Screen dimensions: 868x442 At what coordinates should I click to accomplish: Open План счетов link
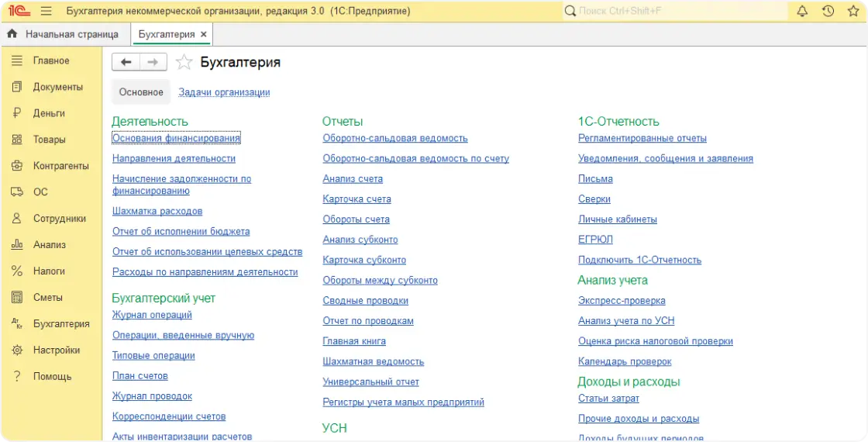(140, 376)
